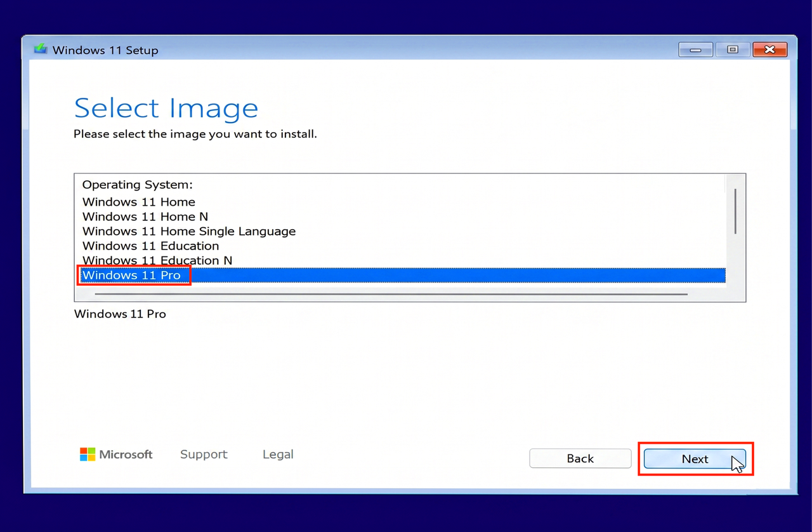
Task: Close the Windows 11 Setup window
Action: (x=770, y=50)
